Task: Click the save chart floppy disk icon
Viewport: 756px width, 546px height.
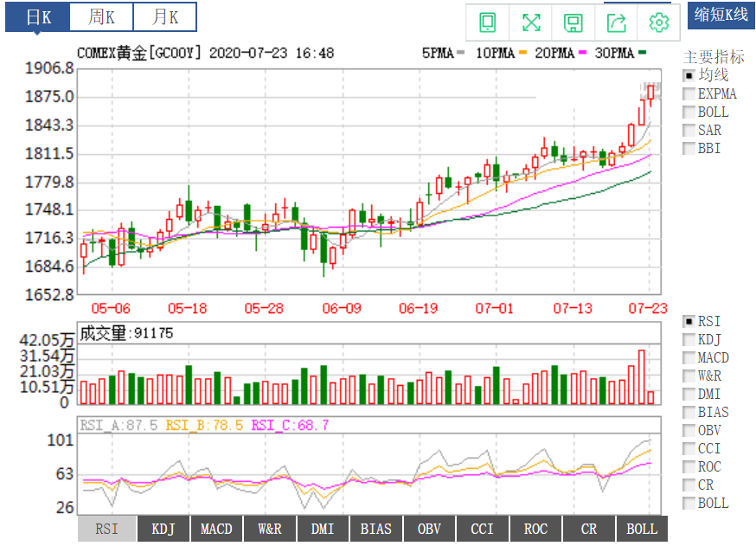Action: click(x=573, y=22)
